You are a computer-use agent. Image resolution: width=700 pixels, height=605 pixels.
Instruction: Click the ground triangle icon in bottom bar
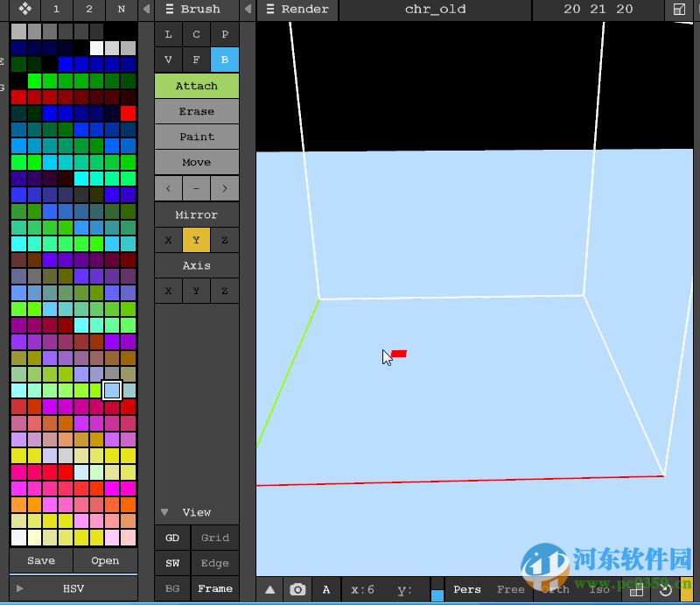click(271, 589)
